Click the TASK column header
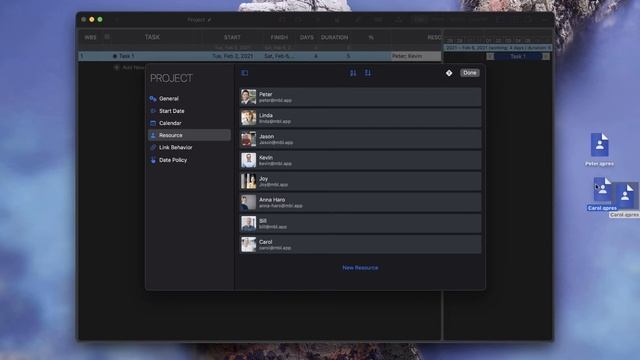Screen dimensions: 640x360 [152, 37]
